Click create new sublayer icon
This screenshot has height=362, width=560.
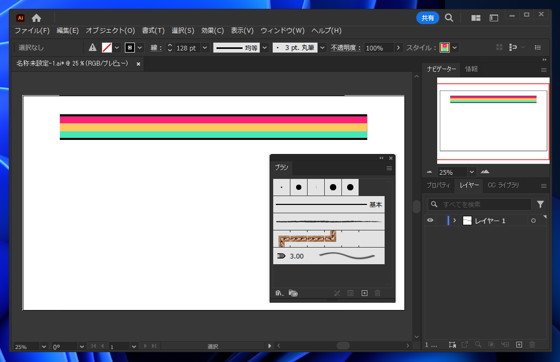pos(505,345)
